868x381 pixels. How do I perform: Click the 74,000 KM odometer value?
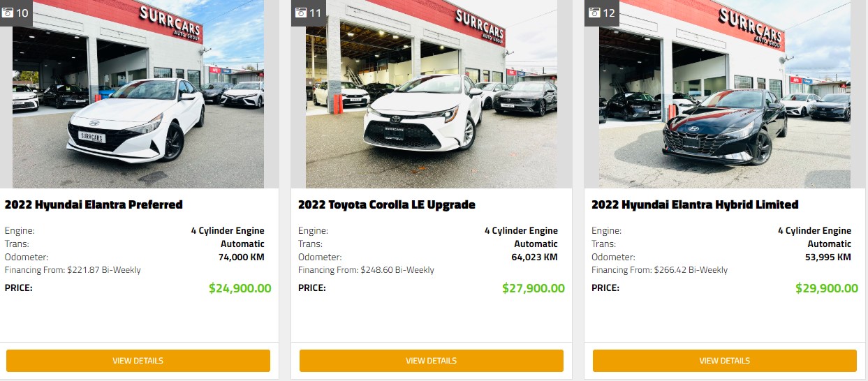[242, 257]
